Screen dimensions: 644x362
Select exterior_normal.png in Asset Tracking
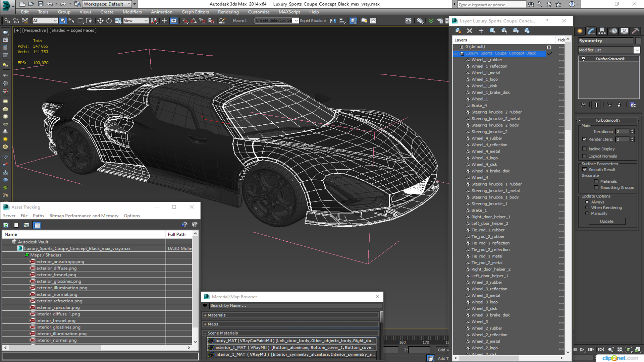coord(57,294)
